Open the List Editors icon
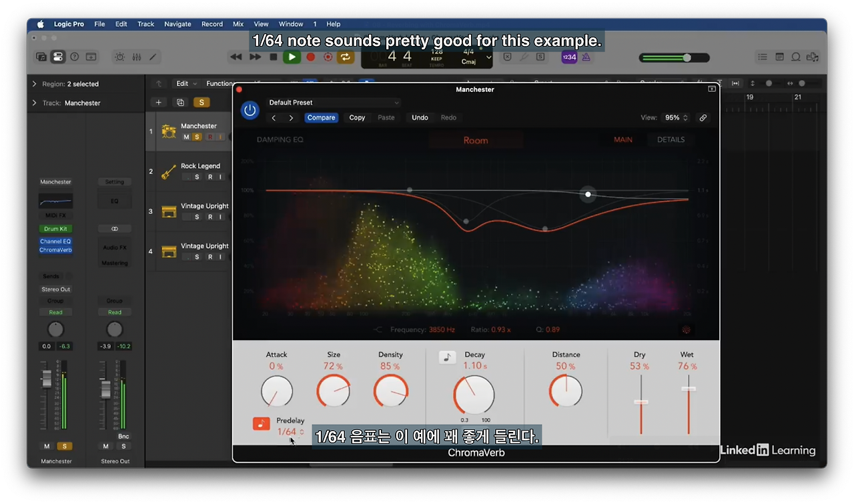Screen dimensions: 854x504 tap(763, 57)
